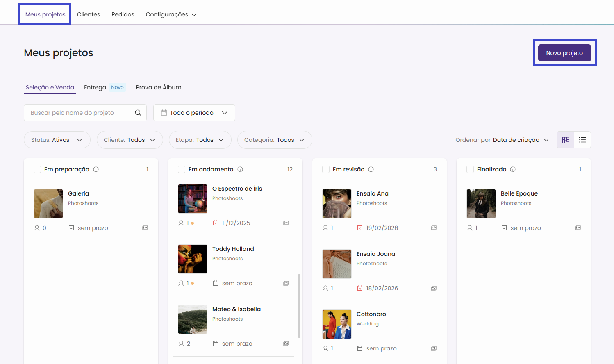Tick the Finalizado column checkbox

coord(470,169)
